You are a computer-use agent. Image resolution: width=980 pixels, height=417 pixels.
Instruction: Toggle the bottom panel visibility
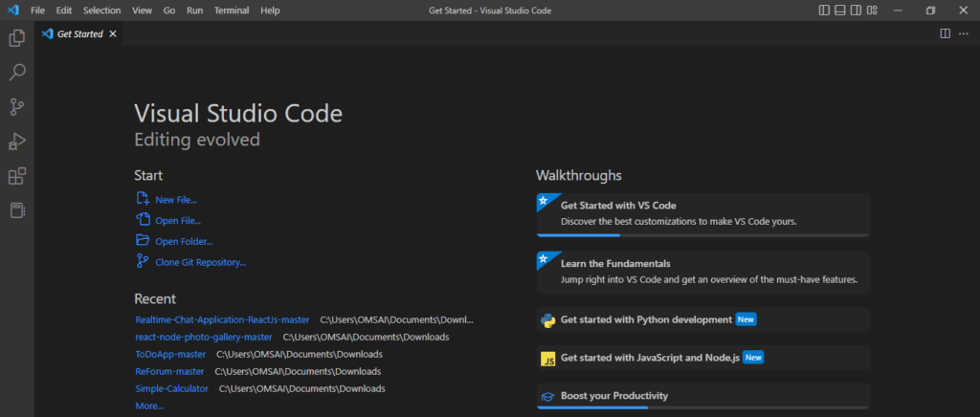(840, 11)
